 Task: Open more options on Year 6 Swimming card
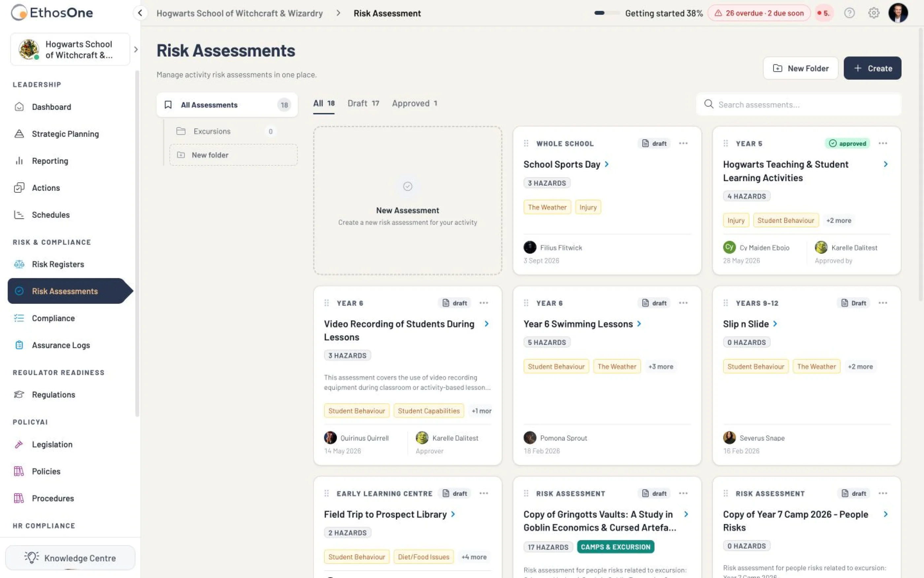point(683,303)
